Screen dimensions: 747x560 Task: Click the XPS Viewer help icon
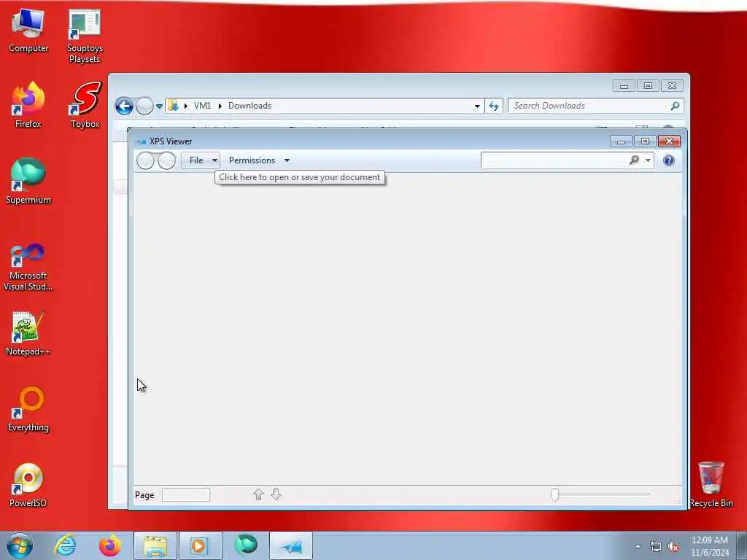(668, 160)
